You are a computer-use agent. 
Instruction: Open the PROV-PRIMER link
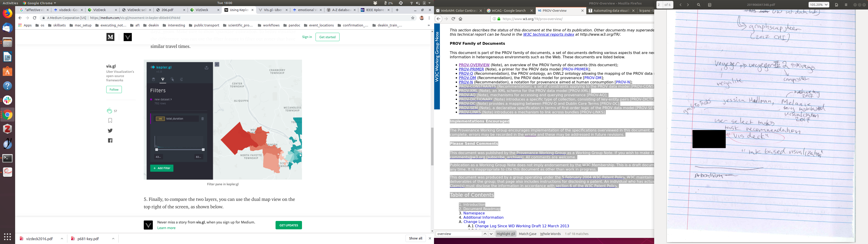point(471,69)
